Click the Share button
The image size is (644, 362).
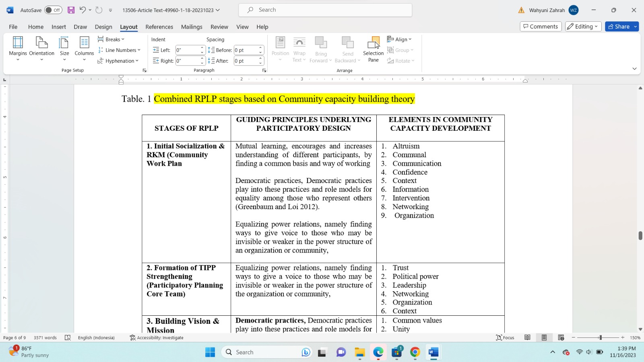[x=619, y=27]
